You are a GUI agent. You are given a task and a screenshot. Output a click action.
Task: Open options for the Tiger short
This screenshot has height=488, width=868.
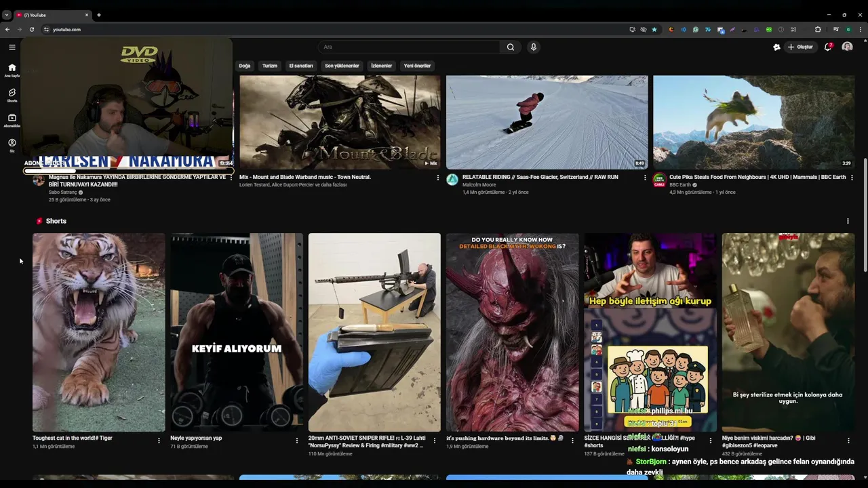159,441
